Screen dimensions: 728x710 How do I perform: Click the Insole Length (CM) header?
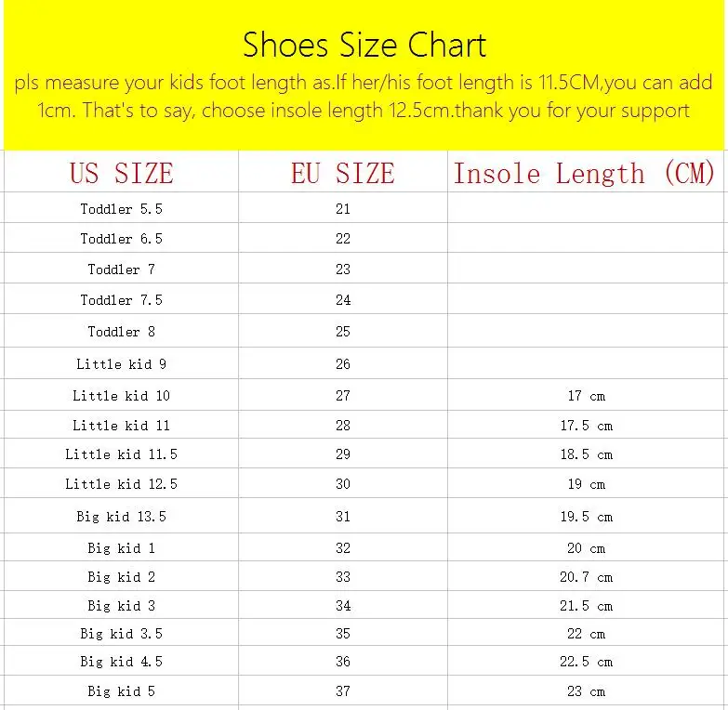coord(584,173)
